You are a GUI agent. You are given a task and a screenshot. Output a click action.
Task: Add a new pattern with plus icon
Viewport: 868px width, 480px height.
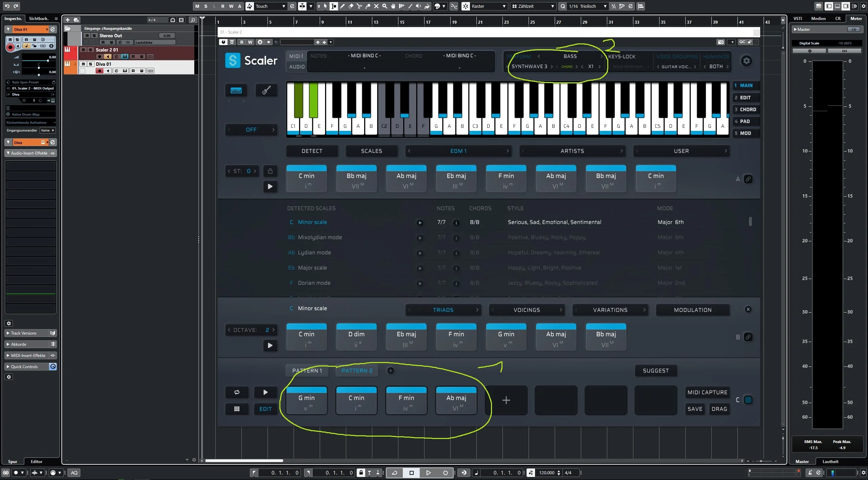click(391, 371)
